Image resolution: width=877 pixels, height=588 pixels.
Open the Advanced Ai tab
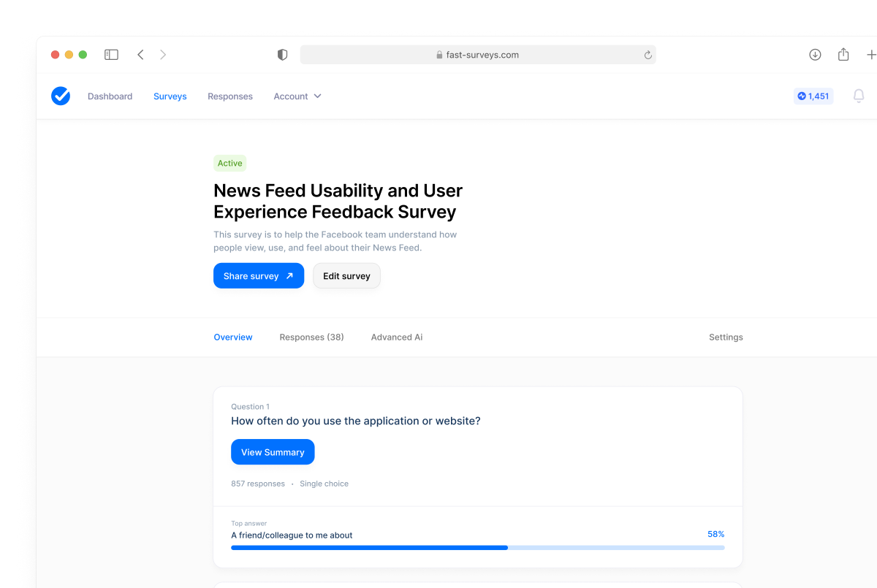pos(397,337)
